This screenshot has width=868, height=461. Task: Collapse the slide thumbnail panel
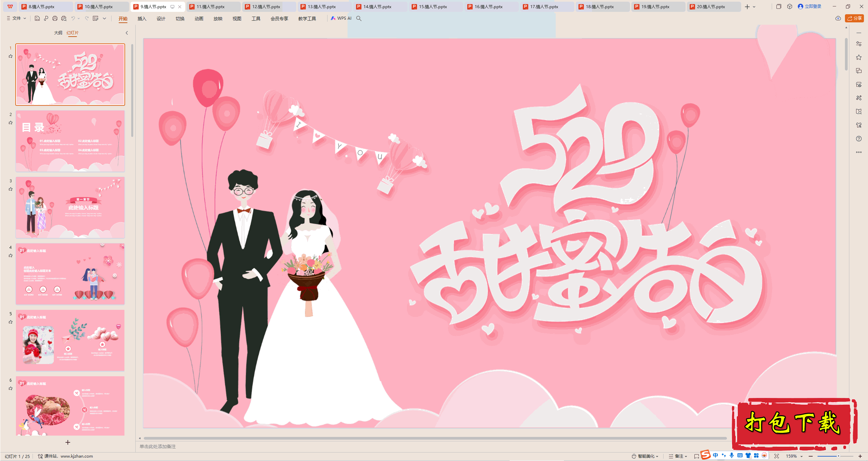coord(127,33)
